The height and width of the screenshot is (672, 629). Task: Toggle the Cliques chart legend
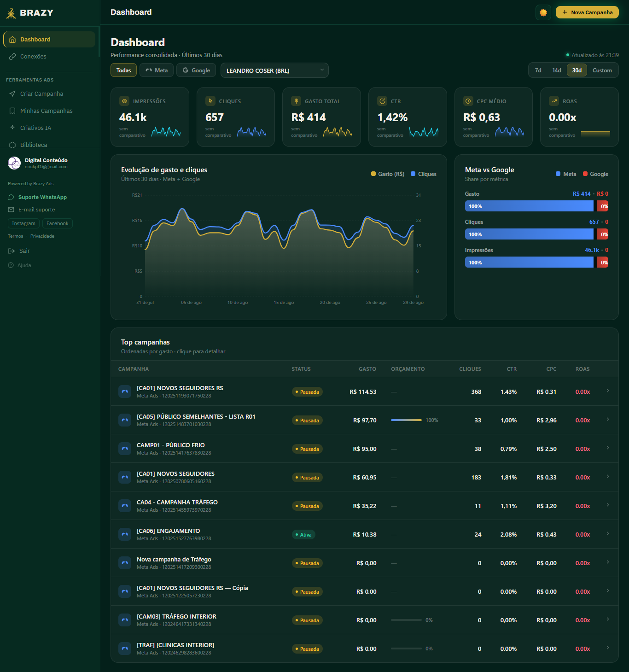tap(424, 174)
